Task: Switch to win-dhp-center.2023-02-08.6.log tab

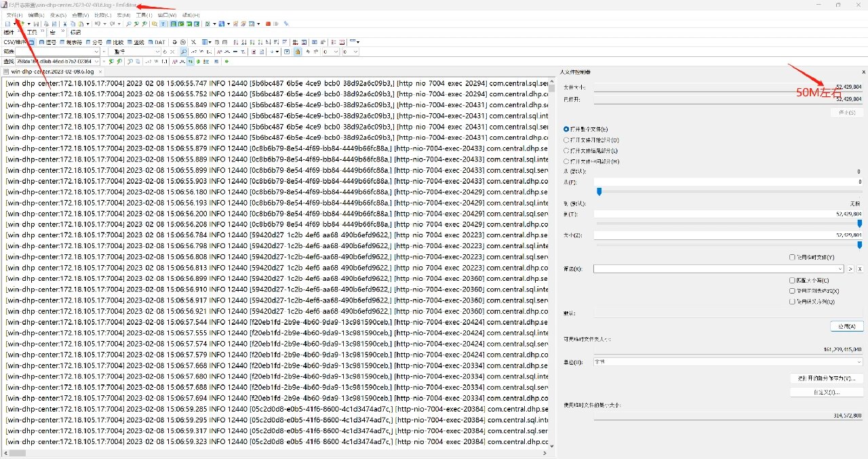Action: 53,71
